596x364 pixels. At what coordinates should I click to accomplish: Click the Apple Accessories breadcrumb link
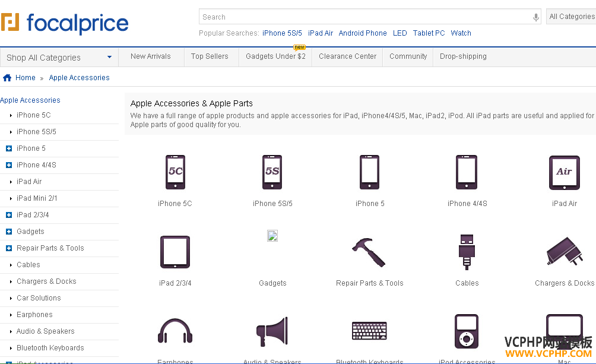point(79,78)
